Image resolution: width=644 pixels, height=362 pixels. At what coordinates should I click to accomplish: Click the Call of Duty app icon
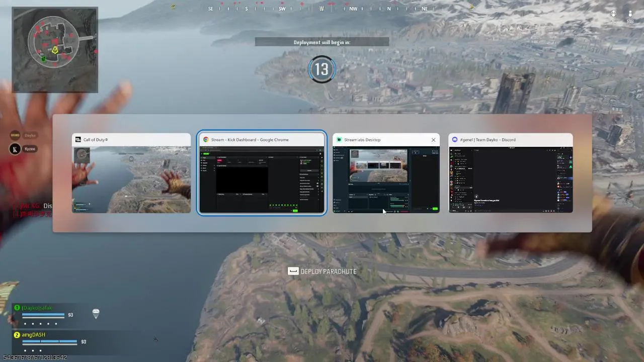pos(78,140)
